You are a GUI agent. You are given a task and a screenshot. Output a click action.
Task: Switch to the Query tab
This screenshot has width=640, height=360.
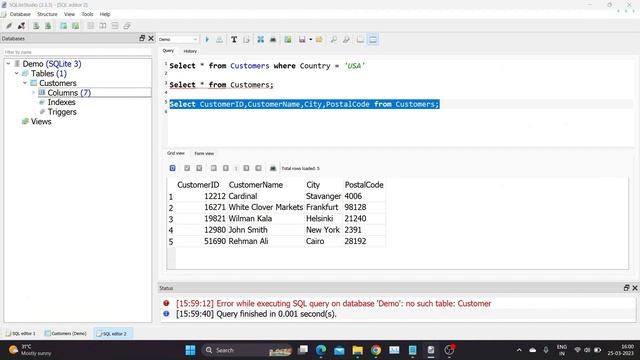tap(168, 51)
